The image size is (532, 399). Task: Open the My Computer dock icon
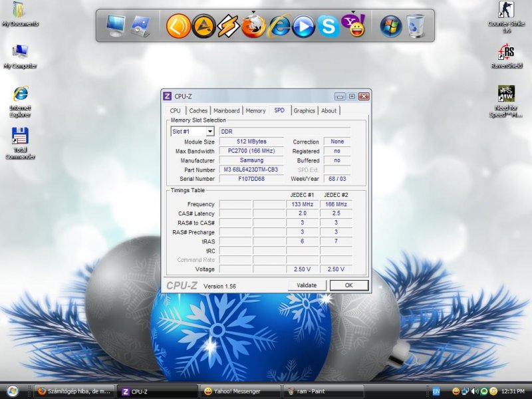(x=115, y=26)
